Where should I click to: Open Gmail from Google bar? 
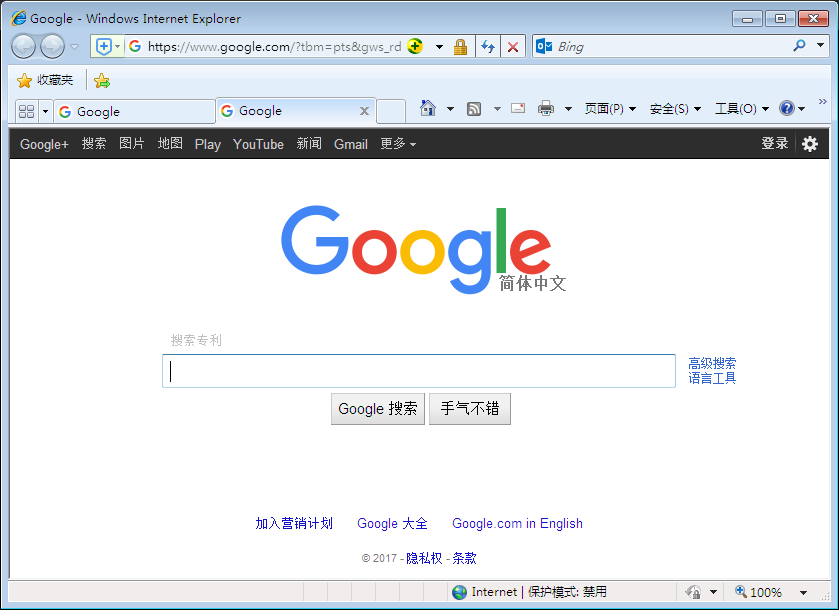[350, 144]
